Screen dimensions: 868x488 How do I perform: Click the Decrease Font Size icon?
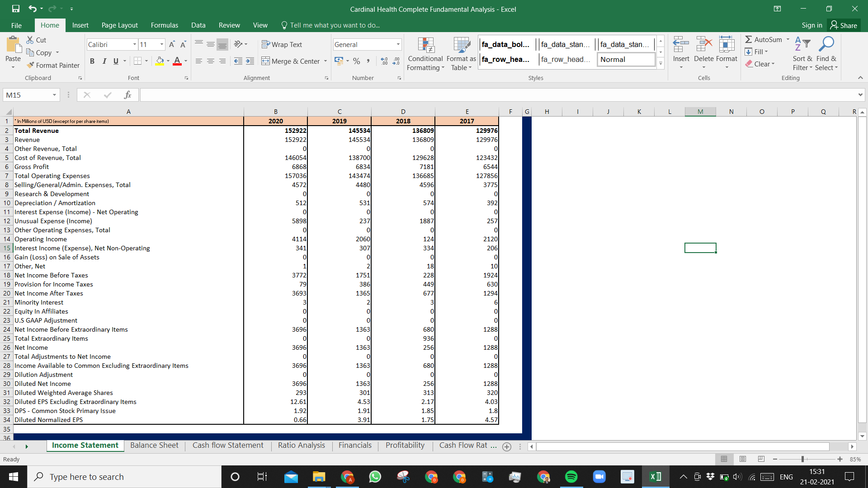[x=183, y=44]
